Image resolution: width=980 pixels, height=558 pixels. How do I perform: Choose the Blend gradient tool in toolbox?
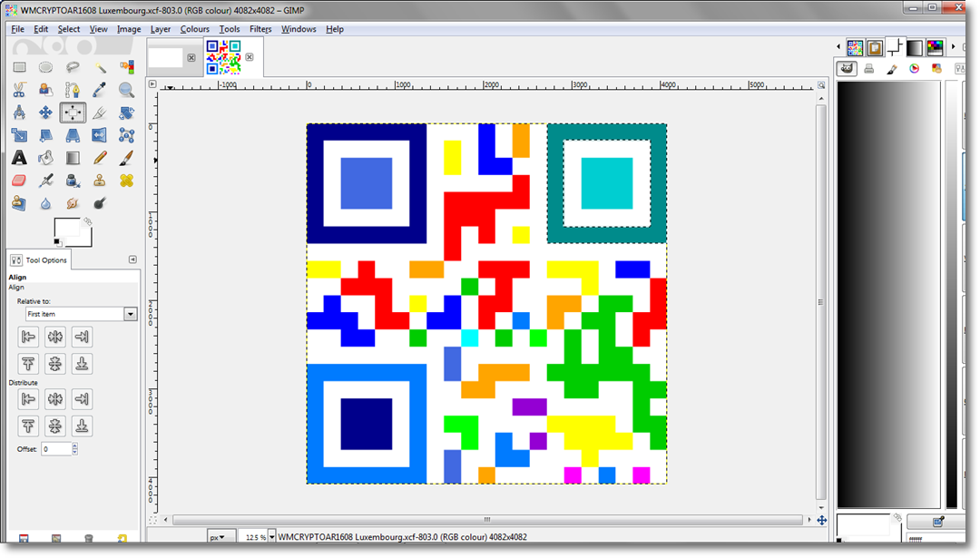[73, 158]
